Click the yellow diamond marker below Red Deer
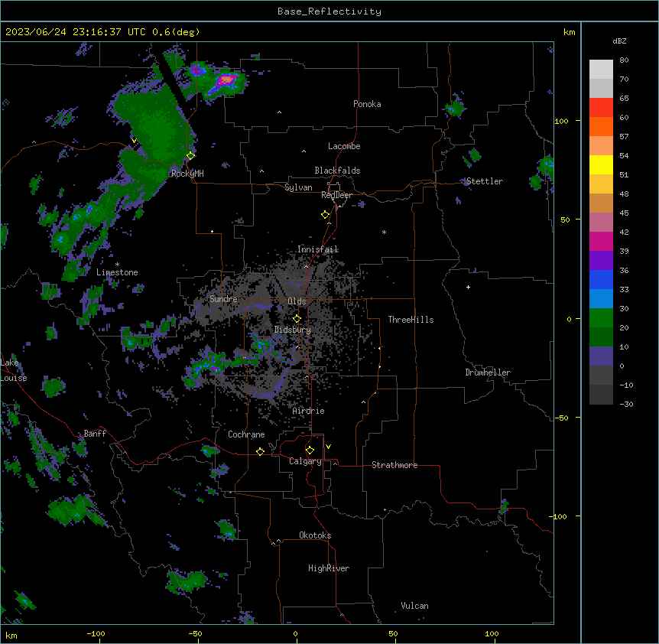The height and width of the screenshot is (644, 659). (x=326, y=215)
